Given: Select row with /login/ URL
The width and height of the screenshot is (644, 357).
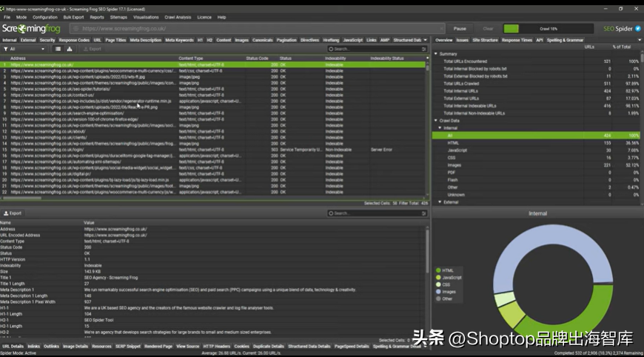Looking at the screenshot, I should 212,150.
